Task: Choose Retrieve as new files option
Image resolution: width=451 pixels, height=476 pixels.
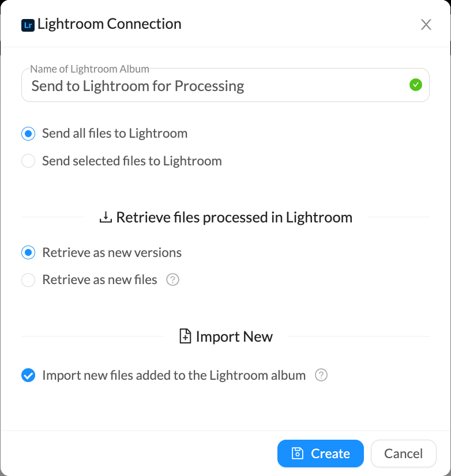Action: click(28, 280)
